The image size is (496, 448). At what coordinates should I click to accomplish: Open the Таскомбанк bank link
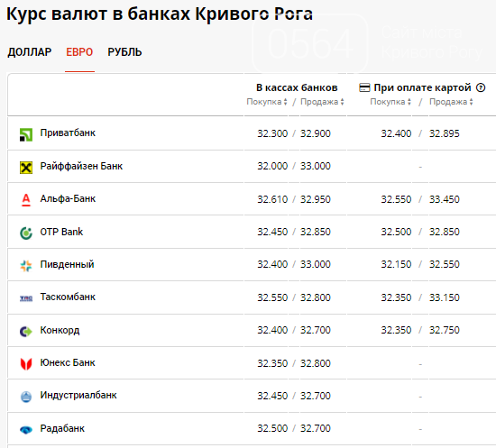pyautogui.click(x=68, y=297)
